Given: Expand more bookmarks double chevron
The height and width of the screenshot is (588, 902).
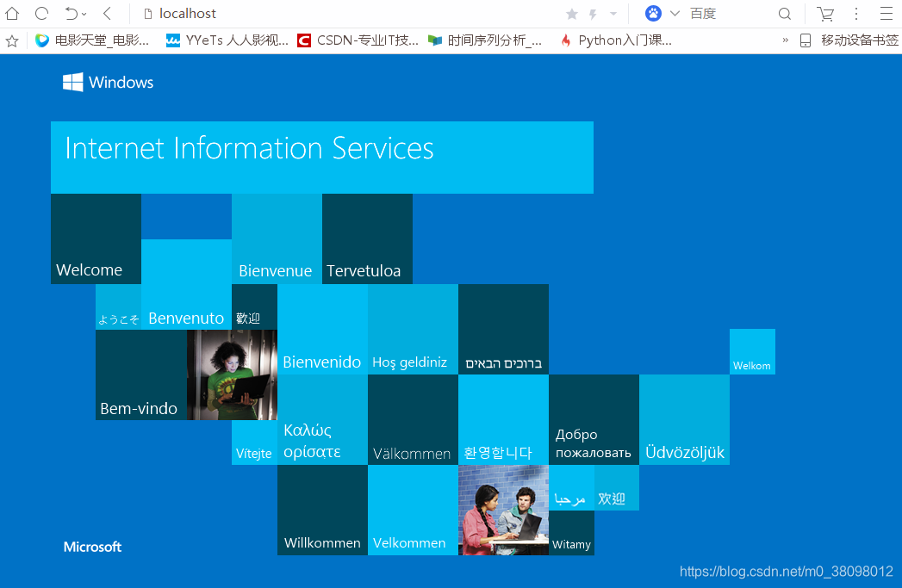Looking at the screenshot, I should (785, 40).
